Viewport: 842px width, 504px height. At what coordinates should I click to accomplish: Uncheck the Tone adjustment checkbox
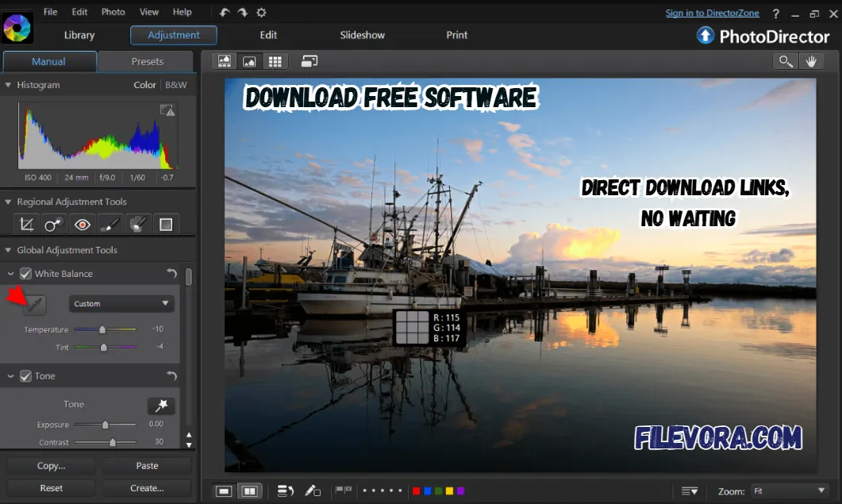26,375
